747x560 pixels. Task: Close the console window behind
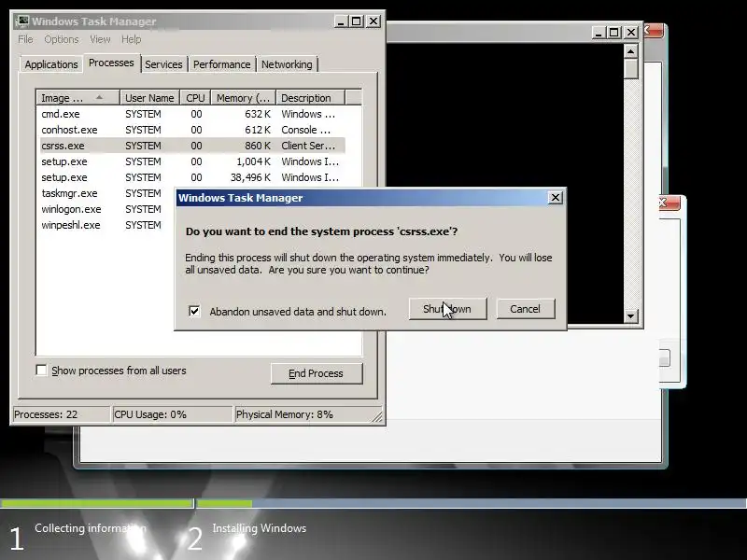[631, 33]
